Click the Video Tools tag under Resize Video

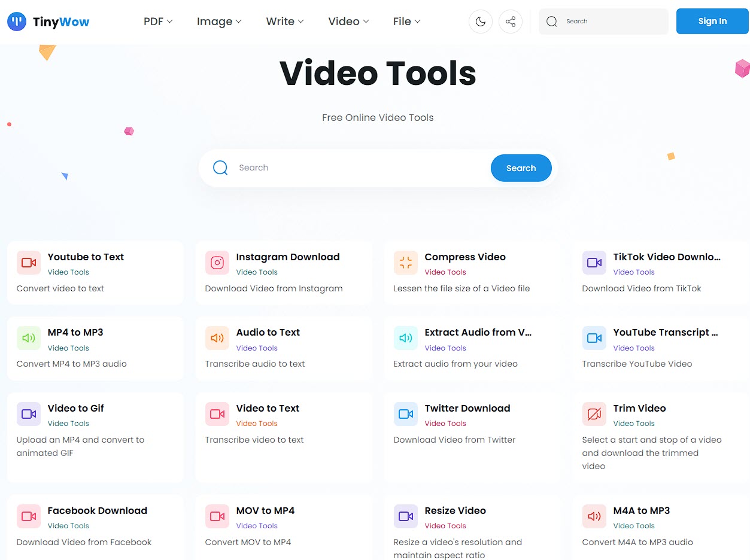coord(445,526)
